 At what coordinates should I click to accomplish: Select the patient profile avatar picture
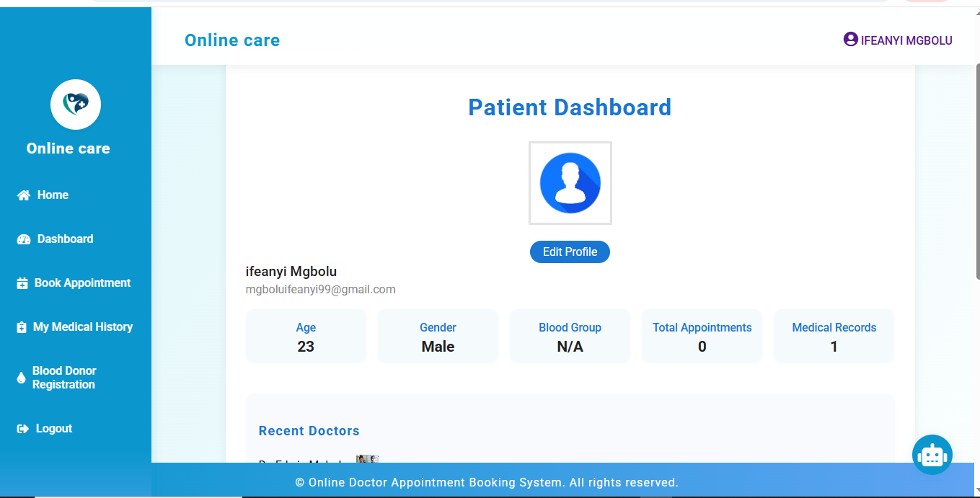point(570,183)
